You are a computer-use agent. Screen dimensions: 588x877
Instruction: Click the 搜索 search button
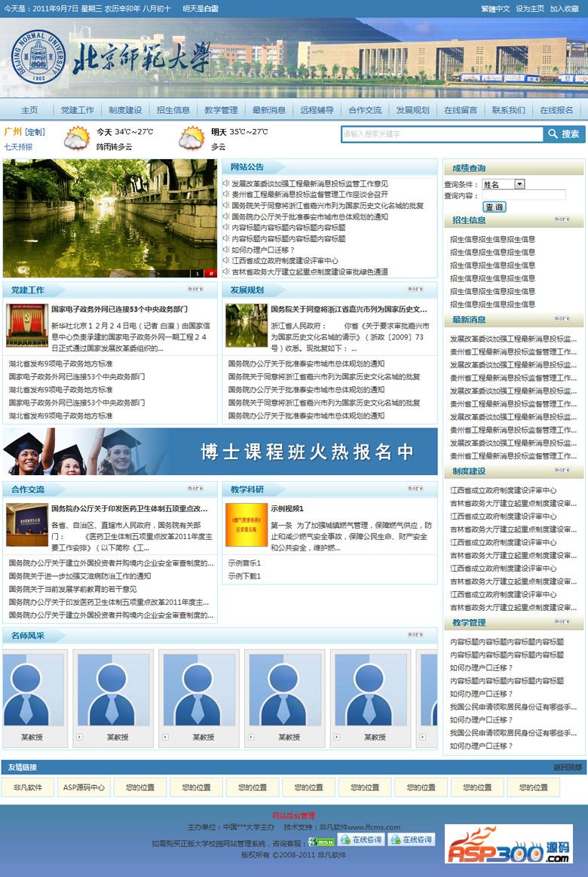pyautogui.click(x=564, y=134)
